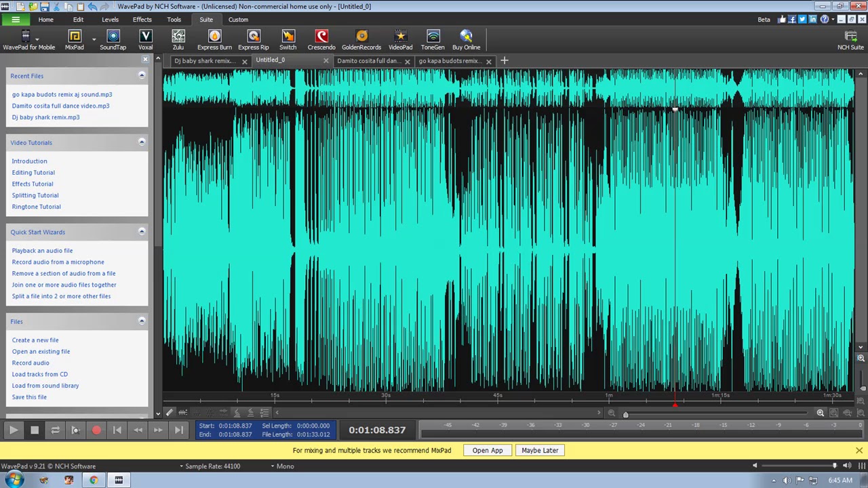Open the SoundTap stream recorder
868x488 pixels.
(x=113, y=40)
